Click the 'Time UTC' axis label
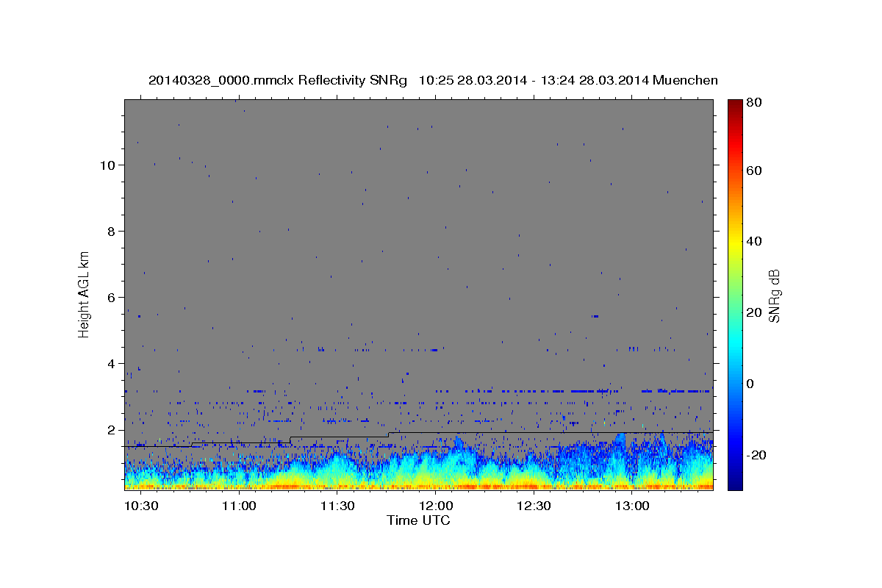Viewport: 882px width, 588px height. click(418, 520)
